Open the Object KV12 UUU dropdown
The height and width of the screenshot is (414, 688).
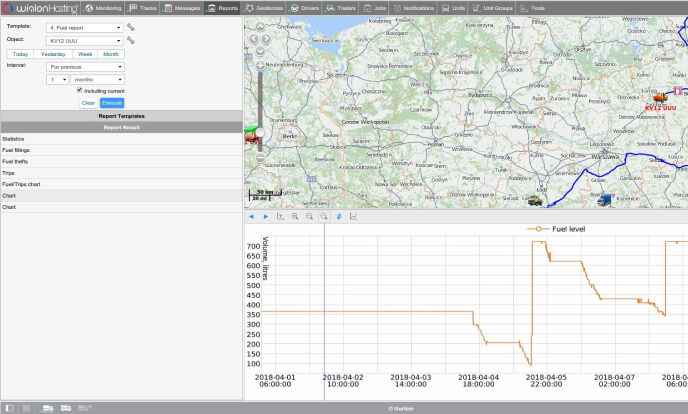85,41
